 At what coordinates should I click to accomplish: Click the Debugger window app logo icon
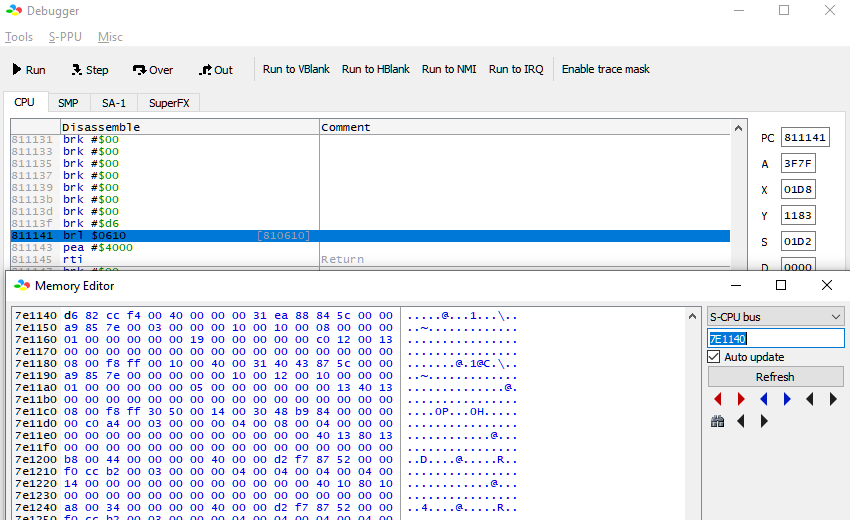pos(14,10)
